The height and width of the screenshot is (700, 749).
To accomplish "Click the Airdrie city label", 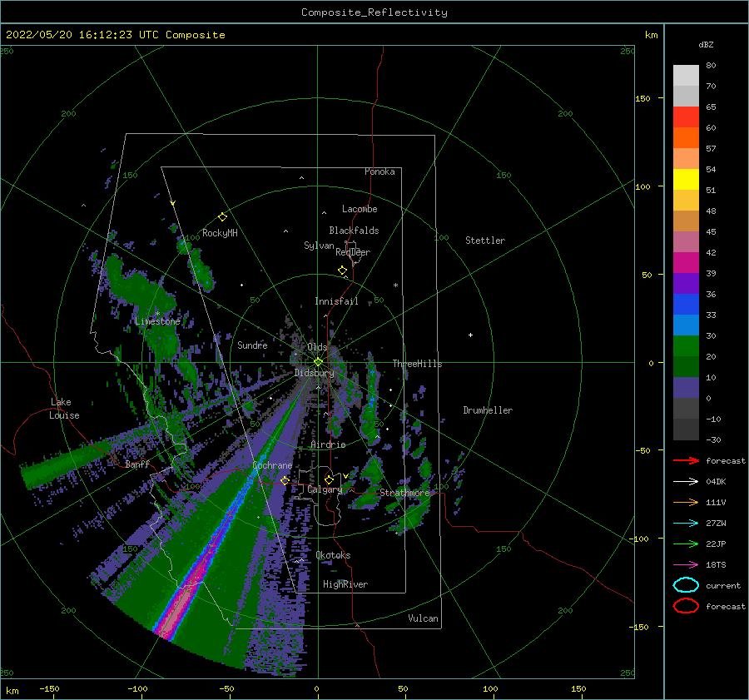I will pyautogui.click(x=328, y=444).
